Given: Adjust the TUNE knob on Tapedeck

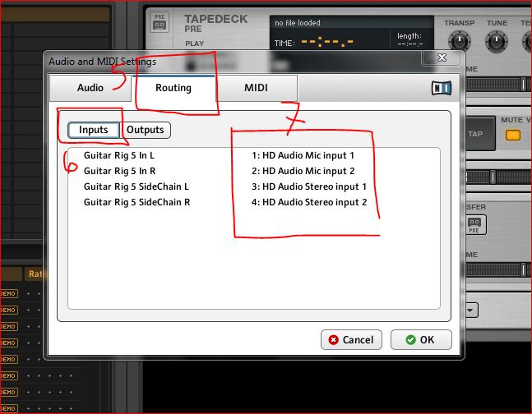Looking at the screenshot, I should (497, 42).
